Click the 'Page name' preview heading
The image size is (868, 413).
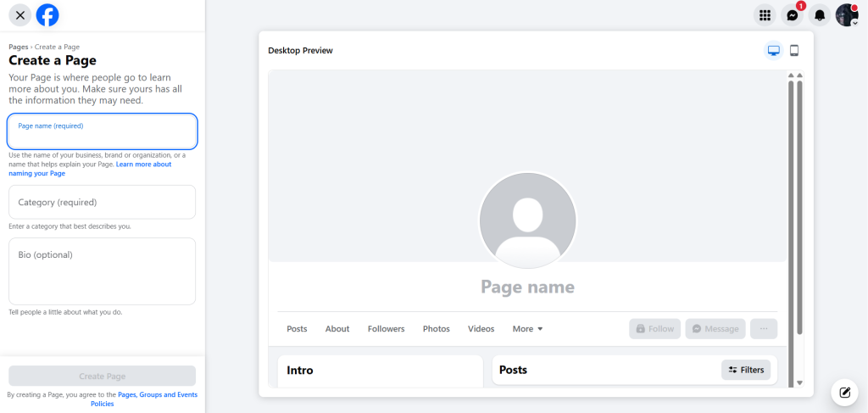coord(527,287)
